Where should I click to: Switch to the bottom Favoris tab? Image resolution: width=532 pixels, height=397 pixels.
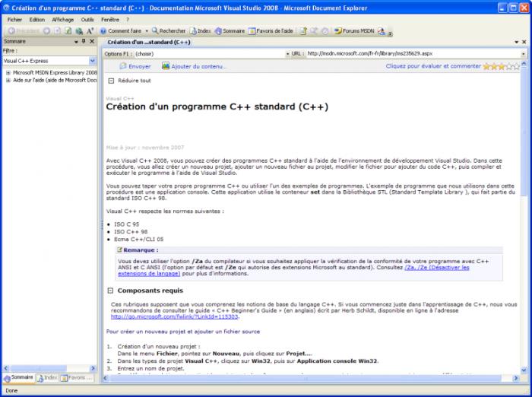(x=77, y=378)
